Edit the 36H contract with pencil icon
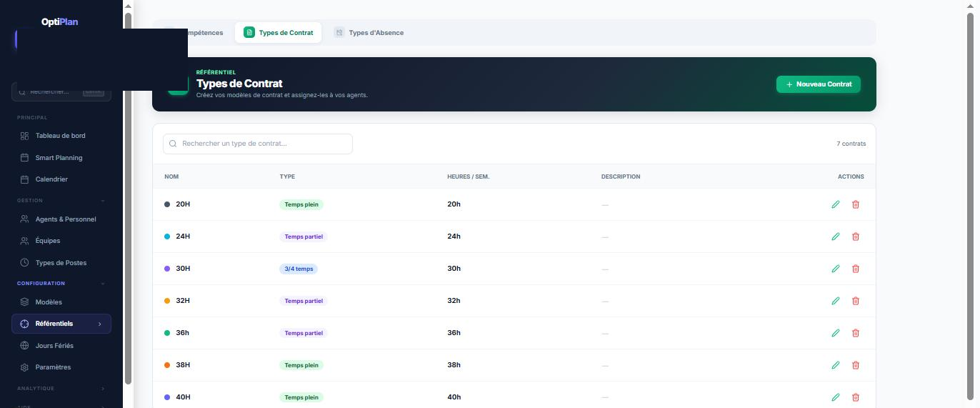Image resolution: width=980 pixels, height=408 pixels. (x=835, y=333)
